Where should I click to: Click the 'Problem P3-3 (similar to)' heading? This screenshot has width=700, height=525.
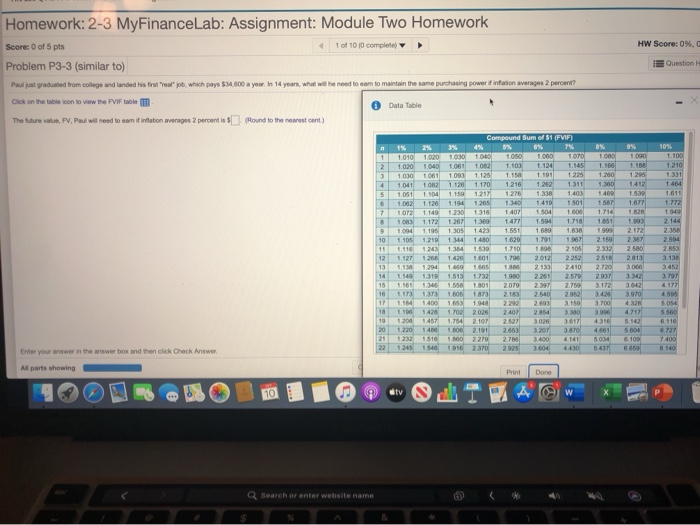[x=65, y=67]
